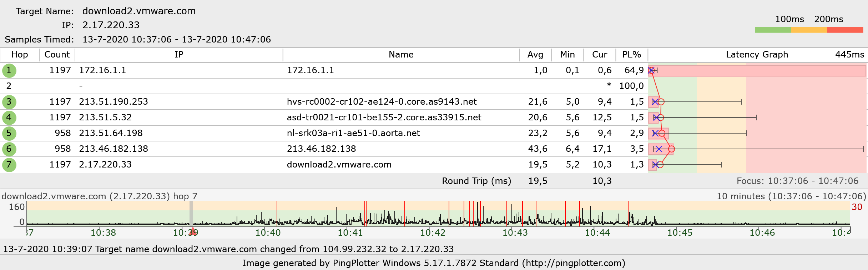Click the 445ms graph scale value
Screen dimensions: 868x270
849,55
